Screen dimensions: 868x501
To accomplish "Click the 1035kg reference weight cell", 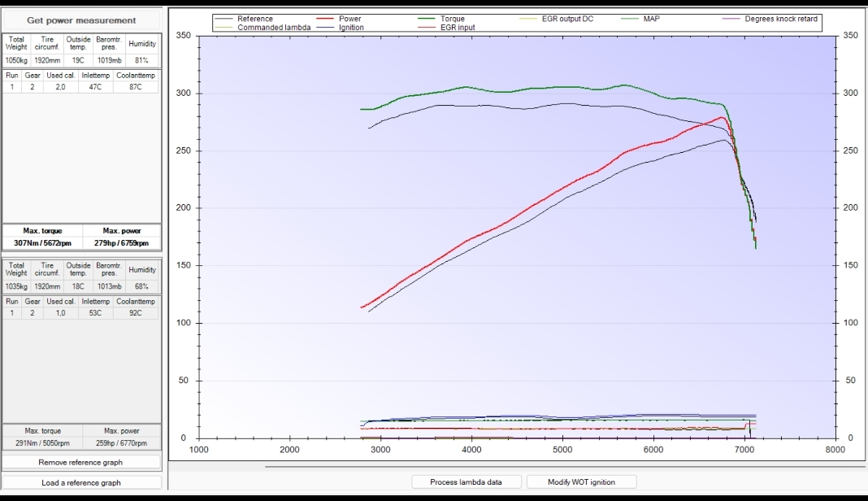I will 16,286.
